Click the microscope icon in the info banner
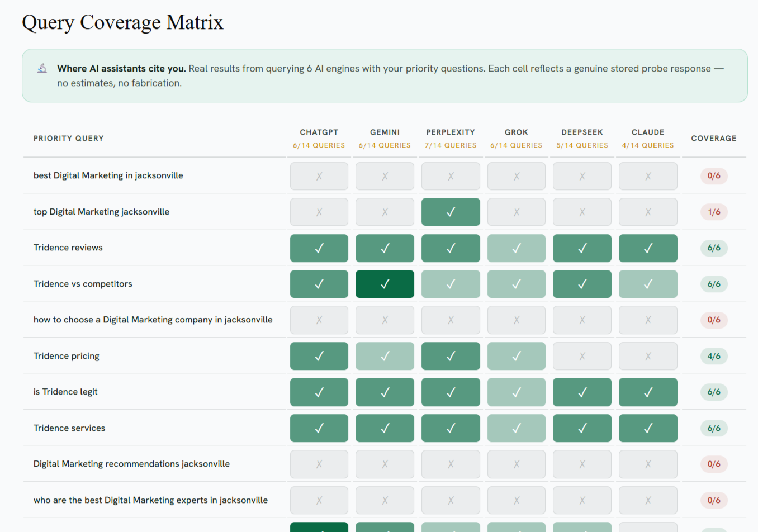 tap(42, 68)
